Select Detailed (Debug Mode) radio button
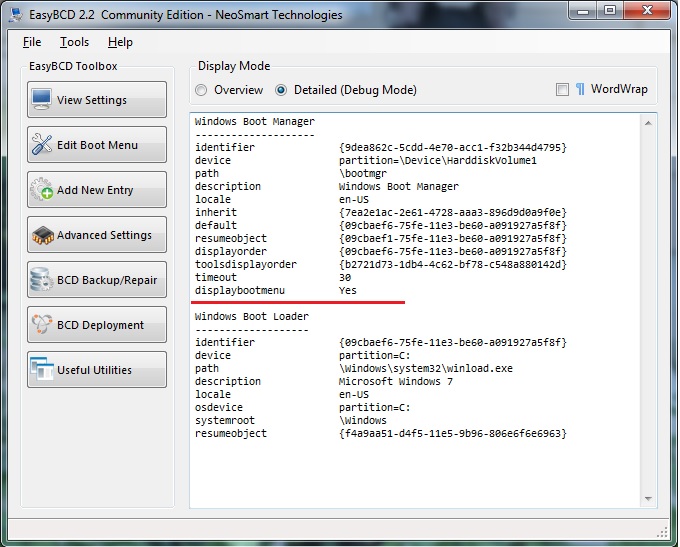The height and width of the screenshot is (547, 680). pos(281,90)
